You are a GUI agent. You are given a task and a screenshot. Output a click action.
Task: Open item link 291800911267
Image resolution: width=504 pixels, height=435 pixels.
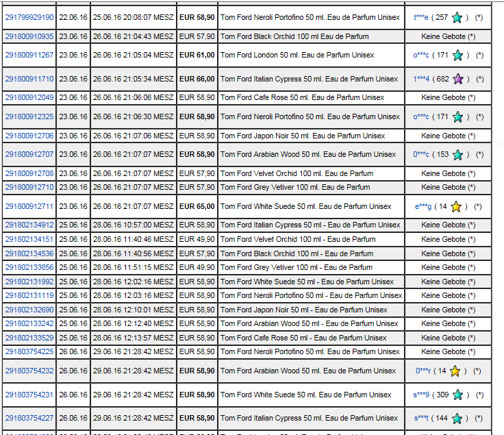point(29,55)
